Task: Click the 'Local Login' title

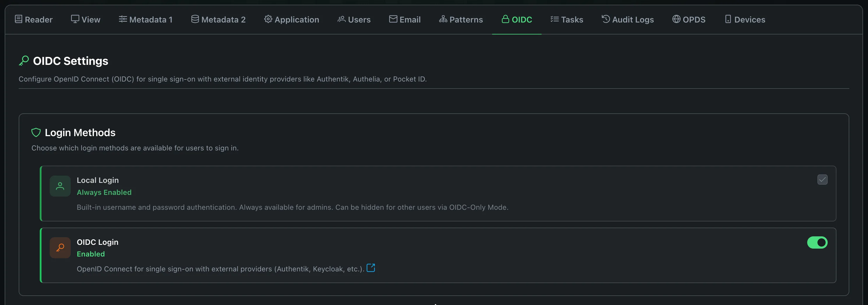Action: [98, 180]
